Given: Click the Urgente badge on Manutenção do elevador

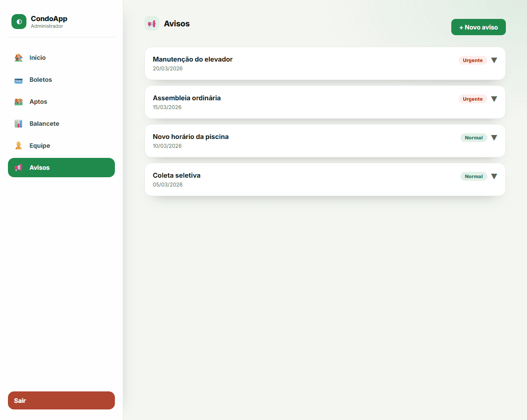Looking at the screenshot, I should (x=472, y=60).
